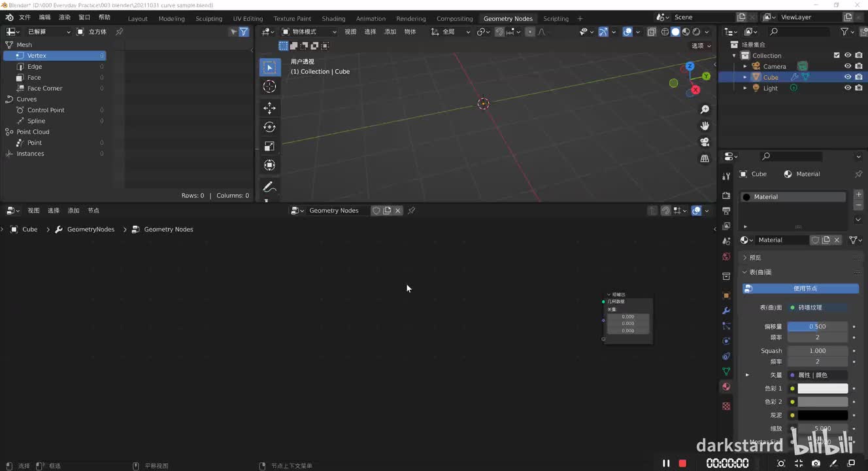Screen dimensions: 868x471
Task: Expand the Camera item in outliner
Action: [744, 66]
